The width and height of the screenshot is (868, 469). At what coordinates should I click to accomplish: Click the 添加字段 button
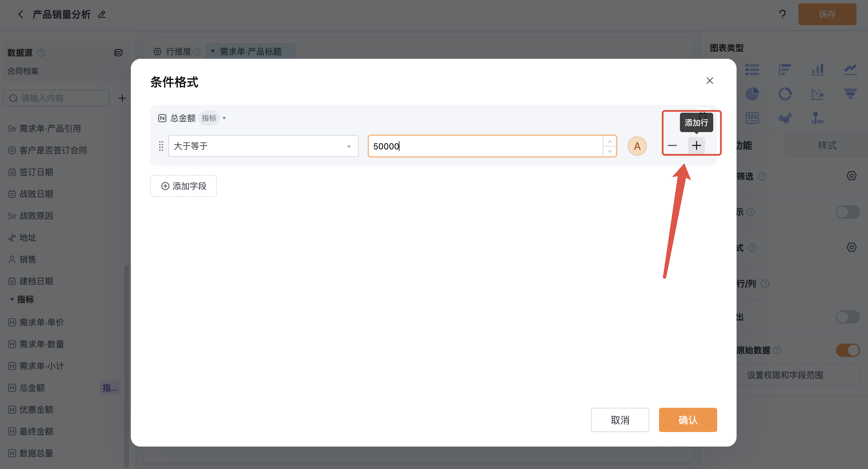(183, 186)
